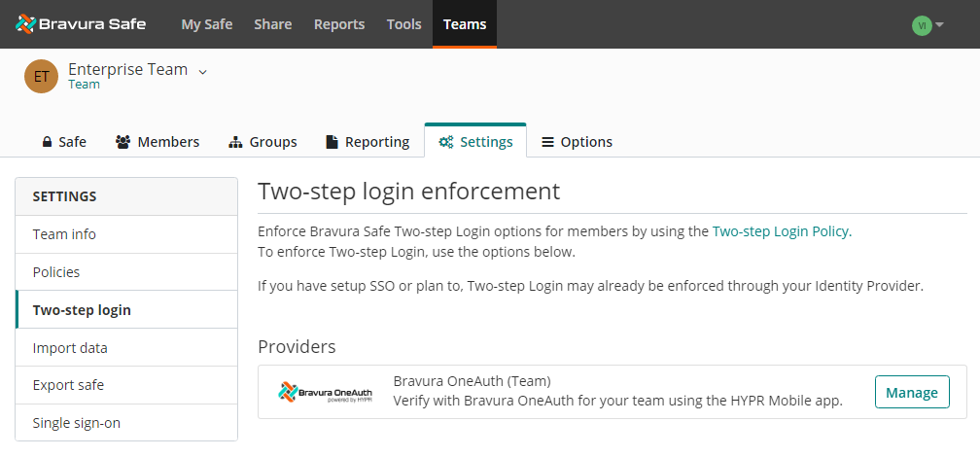Click Manage for Bravura OneAuth
The image size is (980, 457).
[x=912, y=392]
